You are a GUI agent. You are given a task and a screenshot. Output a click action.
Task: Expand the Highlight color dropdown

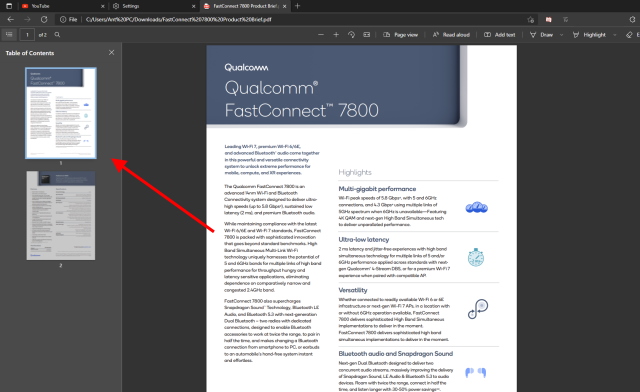[x=614, y=35]
